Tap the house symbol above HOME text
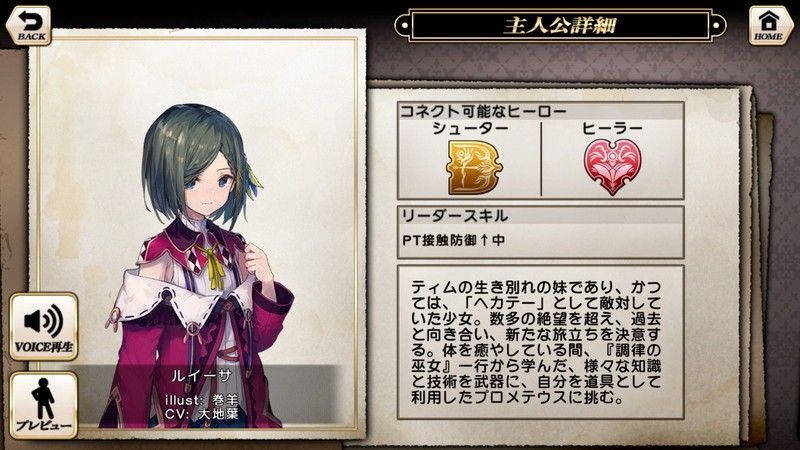Image resolution: width=800 pixels, height=450 pixels. tap(768, 20)
